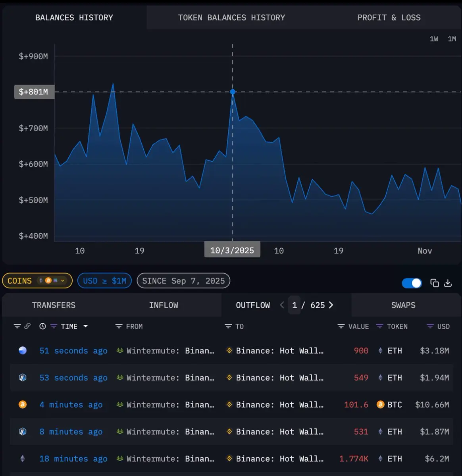Click chain icon of the 8 minutes ago row
Image resolution: width=462 pixels, height=476 pixels.
[x=23, y=432]
